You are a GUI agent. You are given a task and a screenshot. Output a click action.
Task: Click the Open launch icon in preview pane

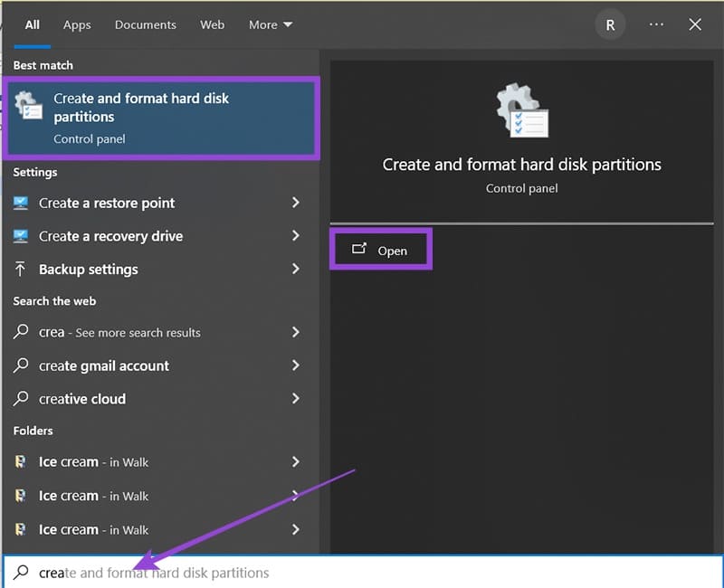click(359, 250)
